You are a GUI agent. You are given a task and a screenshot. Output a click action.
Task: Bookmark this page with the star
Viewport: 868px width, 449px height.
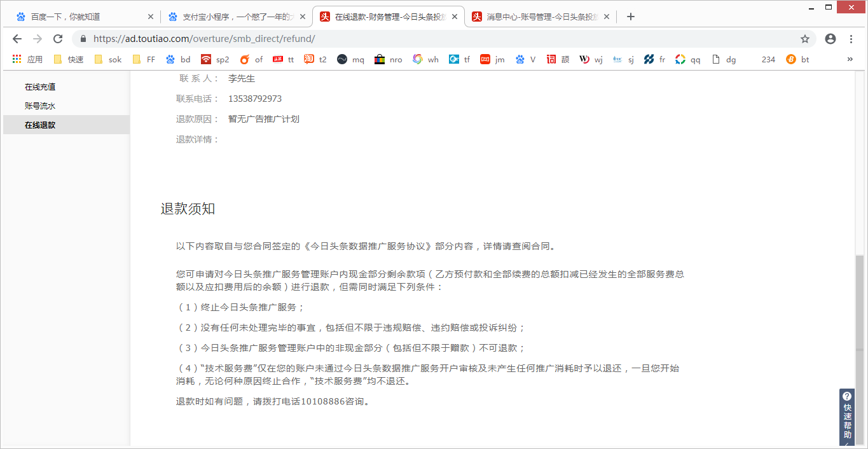(805, 39)
